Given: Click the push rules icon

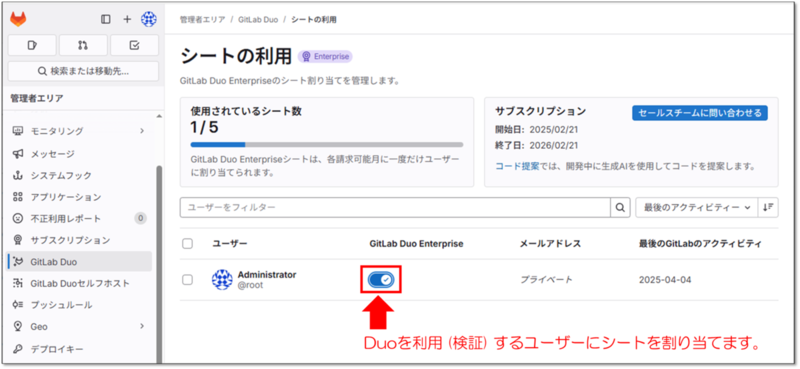Looking at the screenshot, I should tap(18, 305).
